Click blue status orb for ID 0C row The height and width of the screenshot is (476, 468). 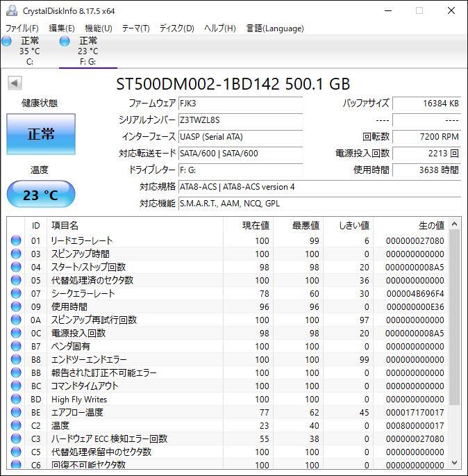coord(16,333)
